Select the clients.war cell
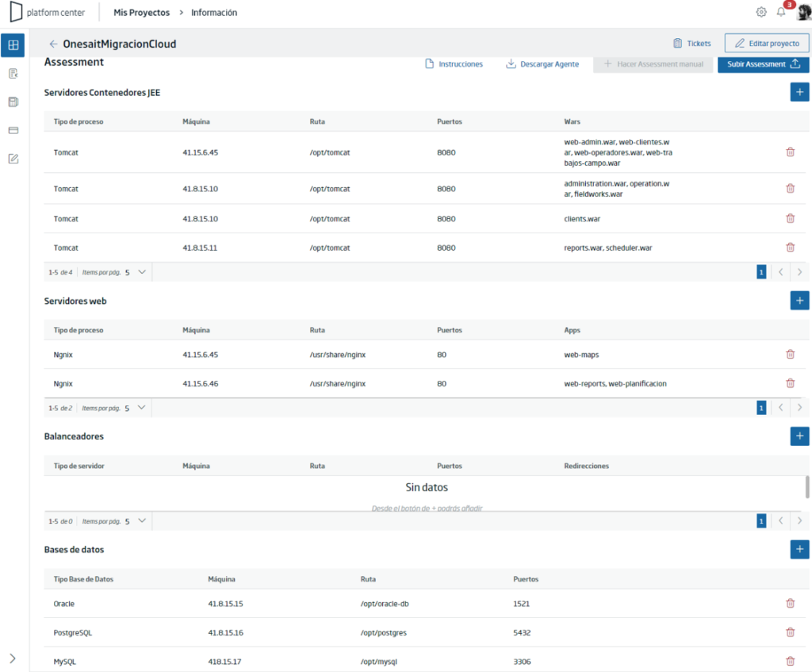 pyautogui.click(x=582, y=219)
